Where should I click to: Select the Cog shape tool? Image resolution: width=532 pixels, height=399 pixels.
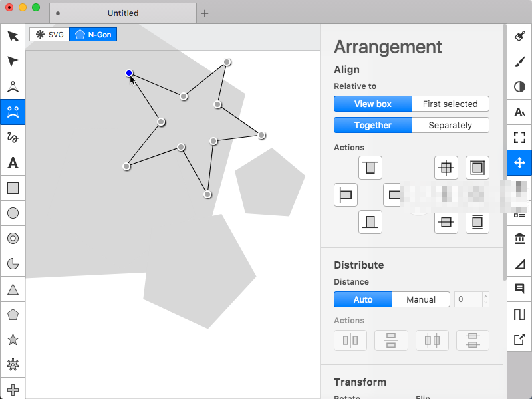pos(13,364)
